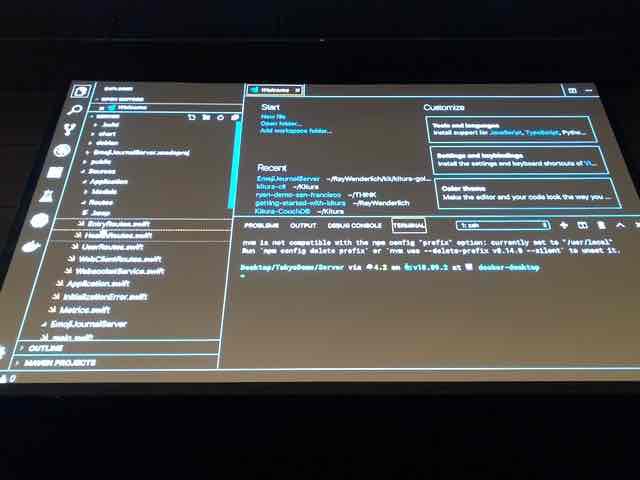The image size is (640, 480).
Task: Collapse the Application folder
Action: [108, 182]
